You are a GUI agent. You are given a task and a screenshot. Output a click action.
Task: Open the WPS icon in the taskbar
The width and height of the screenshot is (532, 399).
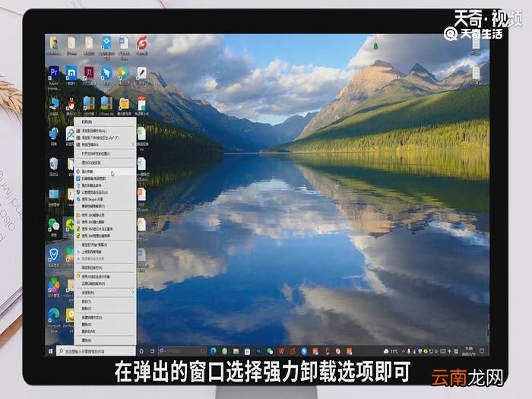[281, 351]
